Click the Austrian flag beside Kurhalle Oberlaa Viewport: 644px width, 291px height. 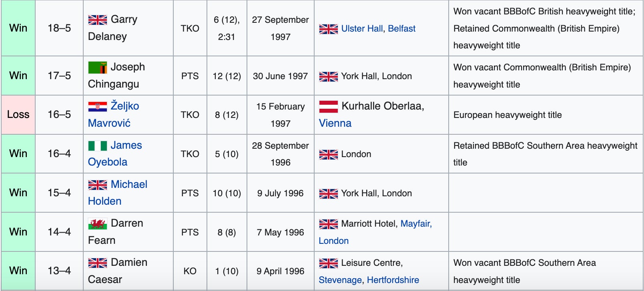(x=328, y=106)
